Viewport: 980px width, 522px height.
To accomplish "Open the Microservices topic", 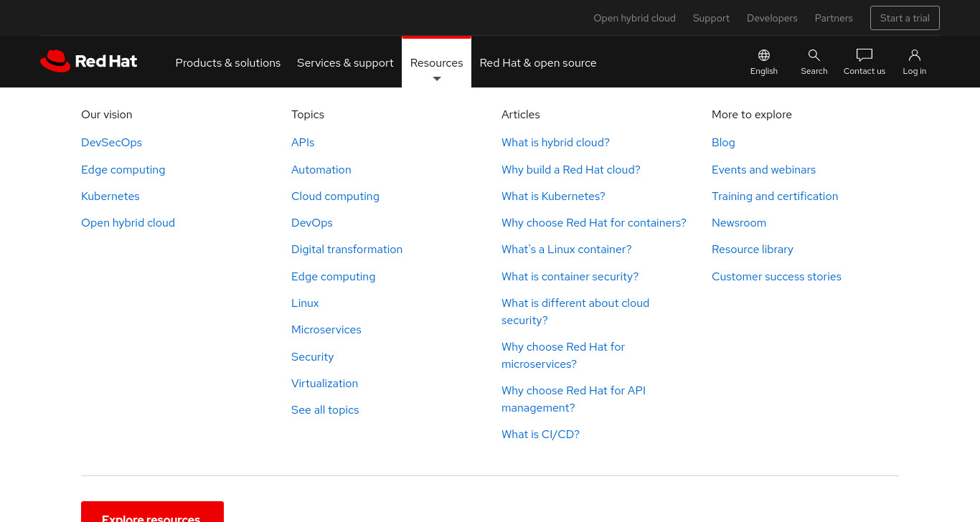I will point(326,330).
